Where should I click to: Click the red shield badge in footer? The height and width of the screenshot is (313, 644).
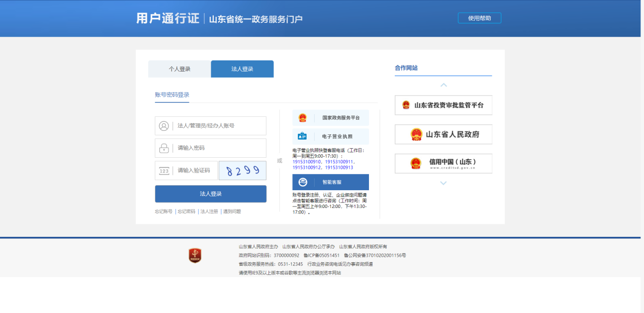pos(195,256)
